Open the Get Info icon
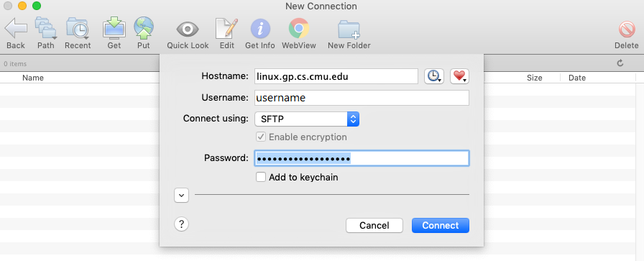Image resolution: width=644 pixels, height=261 pixels. point(260,29)
